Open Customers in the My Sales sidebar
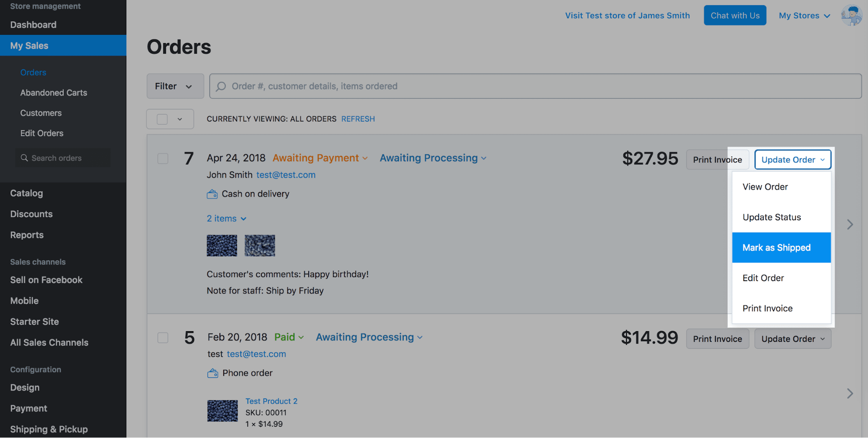This screenshot has height=438, width=868. (40, 113)
